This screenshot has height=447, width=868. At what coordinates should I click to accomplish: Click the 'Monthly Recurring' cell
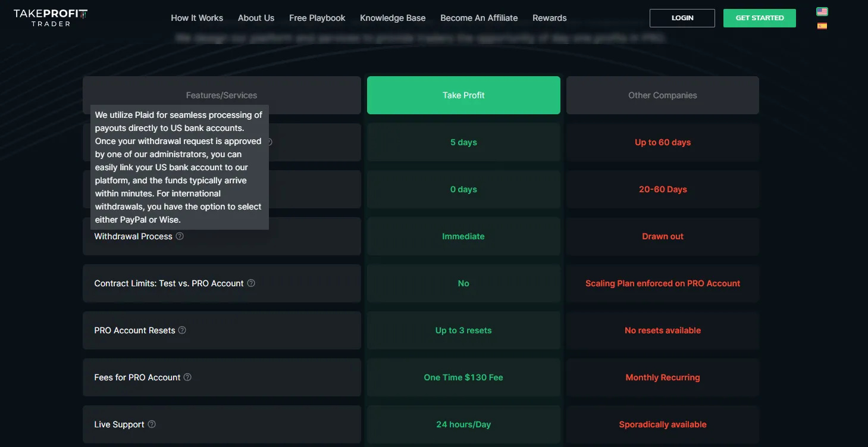coord(663,377)
